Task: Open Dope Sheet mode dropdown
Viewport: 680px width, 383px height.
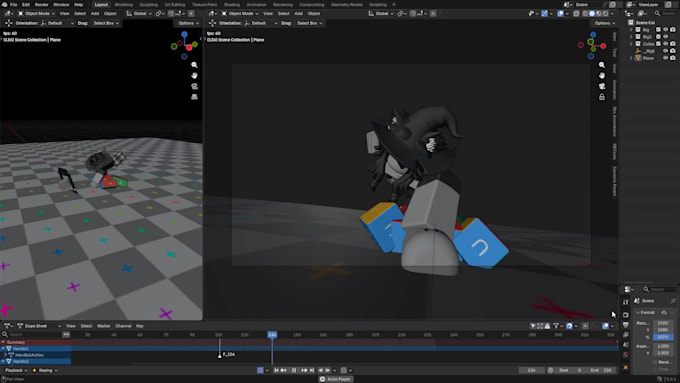Action: point(39,326)
